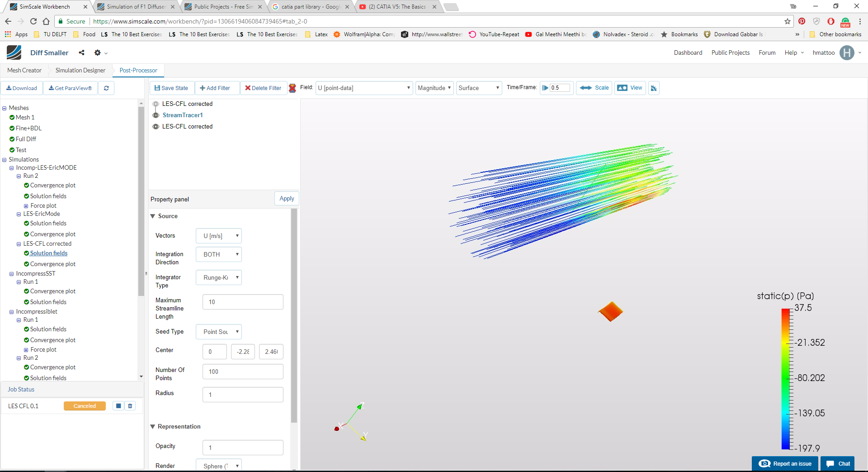
Task: Click the Save State button
Action: click(x=172, y=88)
